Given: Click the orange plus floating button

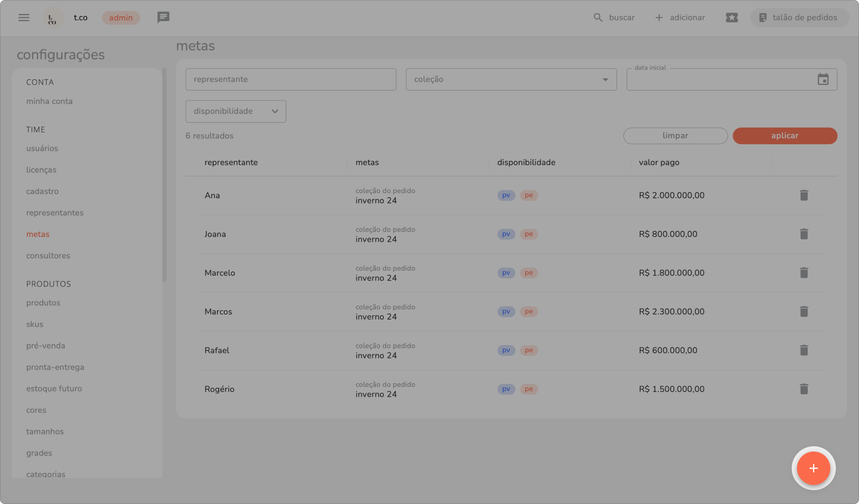Looking at the screenshot, I should pos(813,468).
